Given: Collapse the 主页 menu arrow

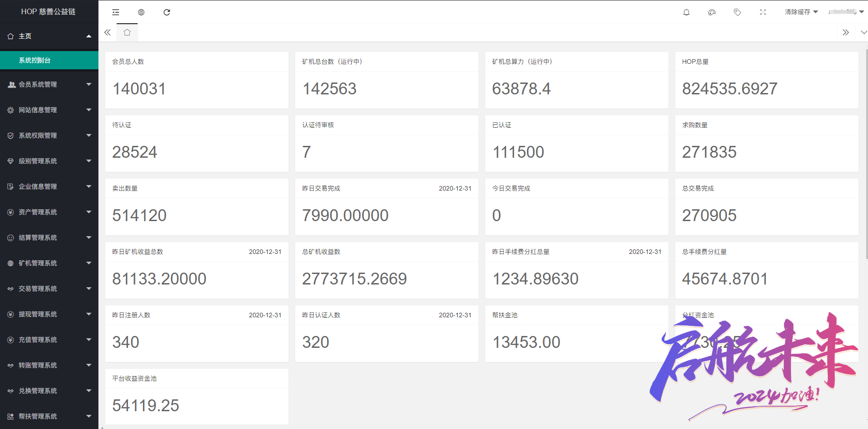Looking at the screenshot, I should click(x=89, y=36).
